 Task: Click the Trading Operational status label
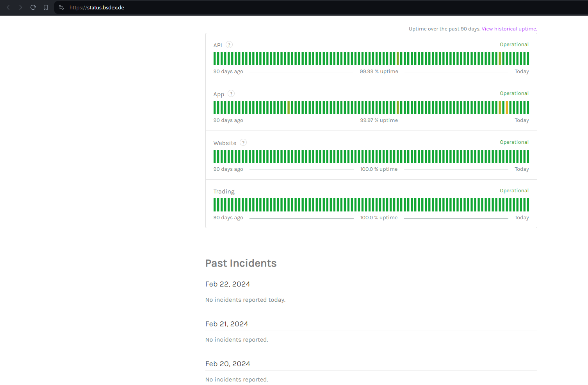tap(514, 191)
